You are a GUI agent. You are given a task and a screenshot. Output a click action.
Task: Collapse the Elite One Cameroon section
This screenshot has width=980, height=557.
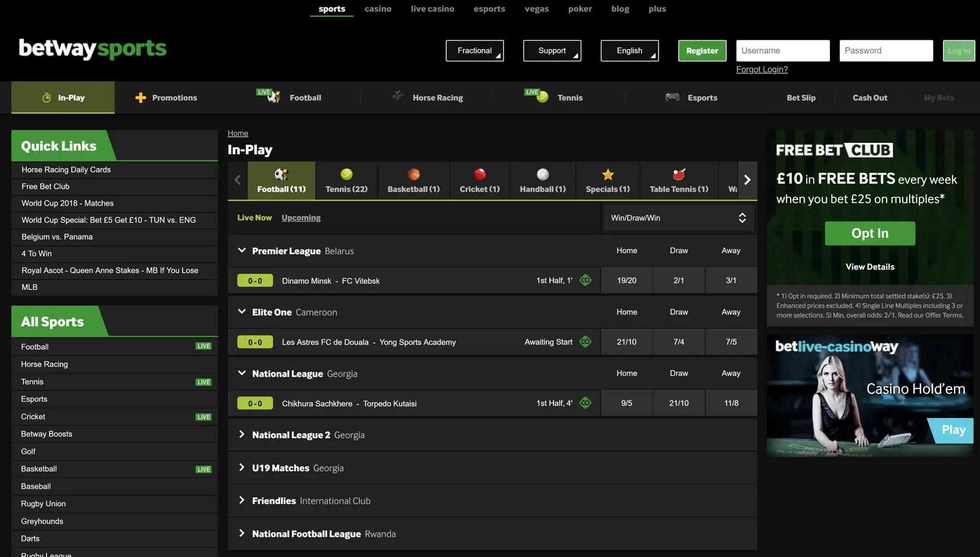coord(241,312)
